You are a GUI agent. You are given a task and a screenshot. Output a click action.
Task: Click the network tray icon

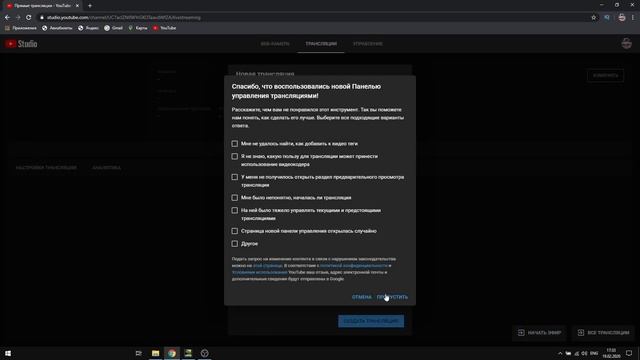click(577, 353)
